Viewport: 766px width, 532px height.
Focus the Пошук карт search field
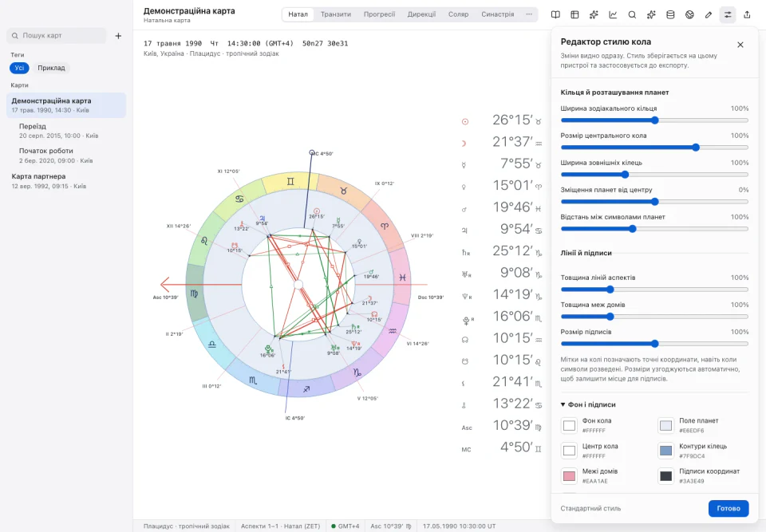pos(56,36)
